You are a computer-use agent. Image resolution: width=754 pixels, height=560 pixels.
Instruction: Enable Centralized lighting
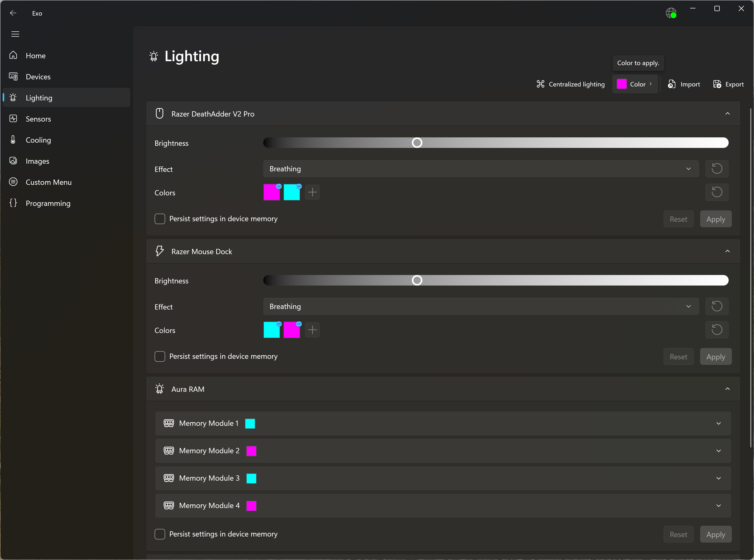point(570,84)
